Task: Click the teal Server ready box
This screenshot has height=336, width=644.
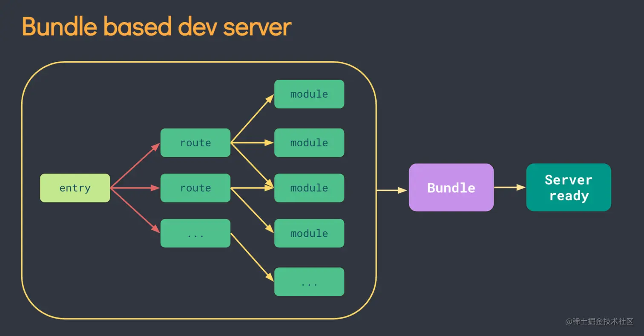Action: [x=569, y=188]
